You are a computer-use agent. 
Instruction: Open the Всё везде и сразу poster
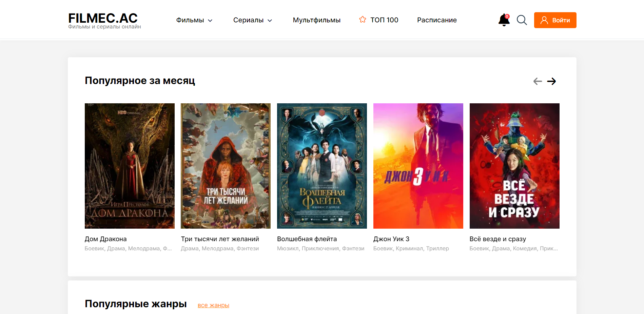coord(514,166)
